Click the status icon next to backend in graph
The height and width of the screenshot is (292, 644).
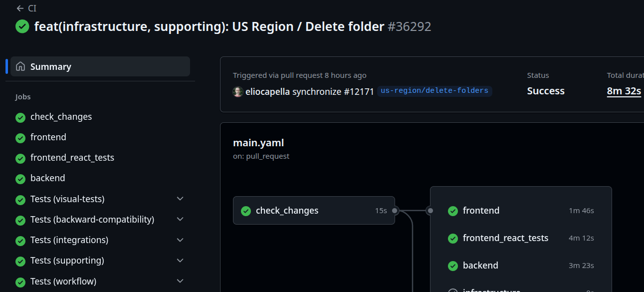pos(453,266)
